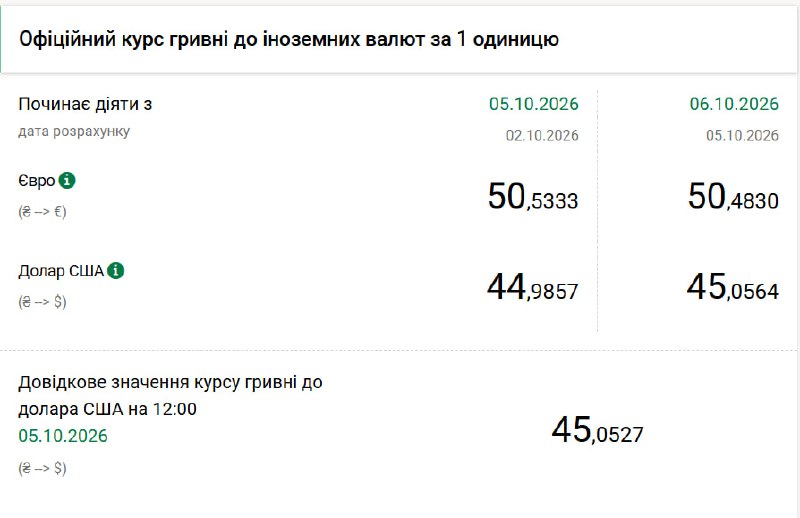Screen dimensions: 800x518
Task: Click the dollar rate 45,0564
Action: pyautogui.click(x=733, y=287)
